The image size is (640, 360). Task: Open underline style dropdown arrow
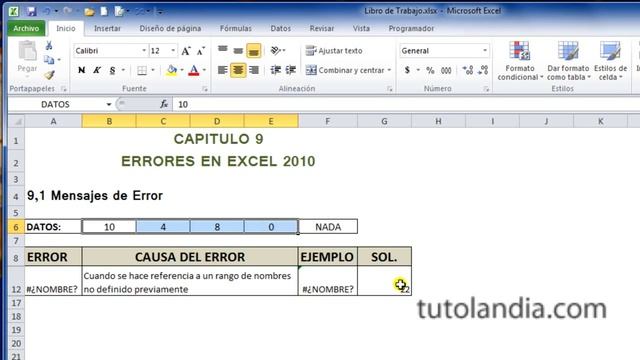123,70
